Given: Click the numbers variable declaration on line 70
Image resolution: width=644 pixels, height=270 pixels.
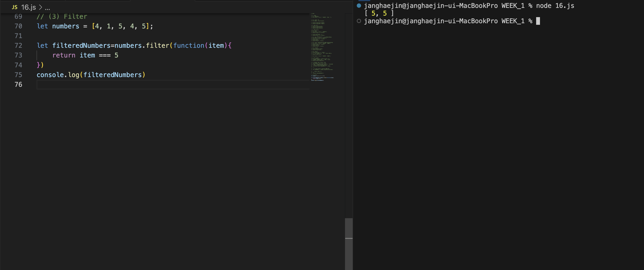Looking at the screenshot, I should (66, 26).
